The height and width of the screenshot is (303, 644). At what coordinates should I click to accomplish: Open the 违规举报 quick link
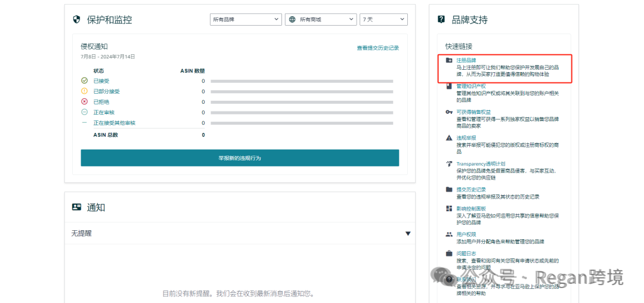(466, 138)
